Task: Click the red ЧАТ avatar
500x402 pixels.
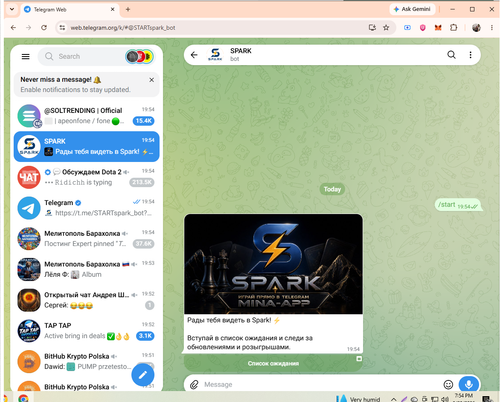Action: 29,177
